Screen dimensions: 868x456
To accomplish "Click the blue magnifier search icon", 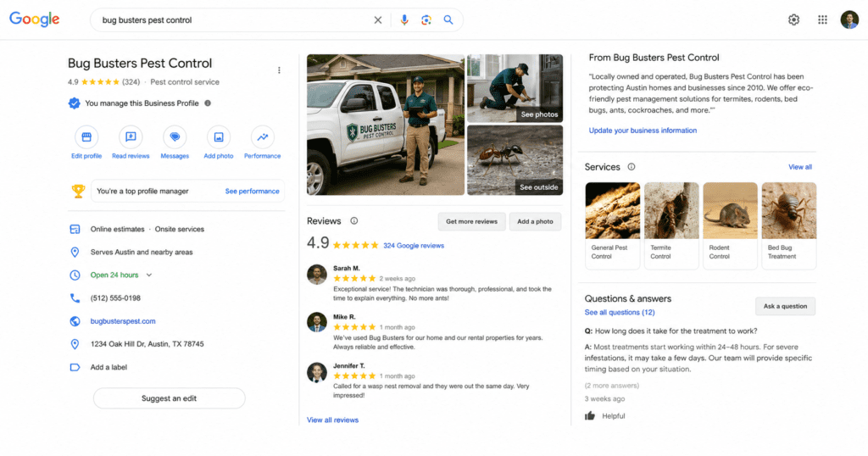I will coord(448,20).
